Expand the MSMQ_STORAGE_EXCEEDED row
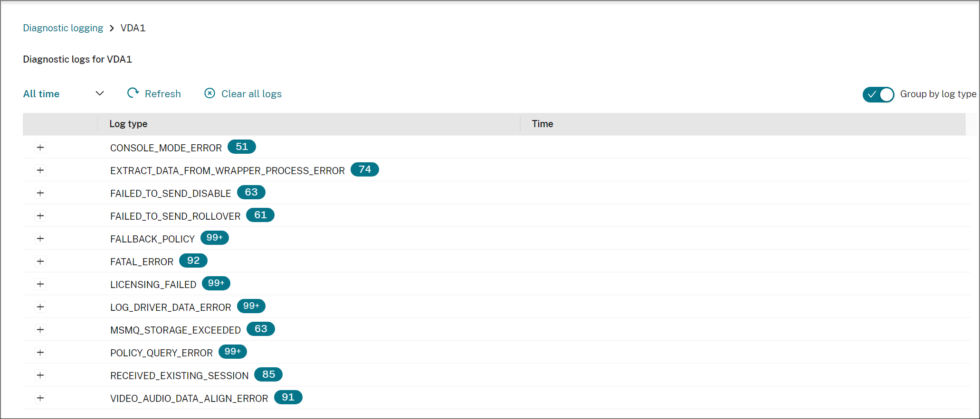Image resolution: width=980 pixels, height=419 pixels. (40, 330)
